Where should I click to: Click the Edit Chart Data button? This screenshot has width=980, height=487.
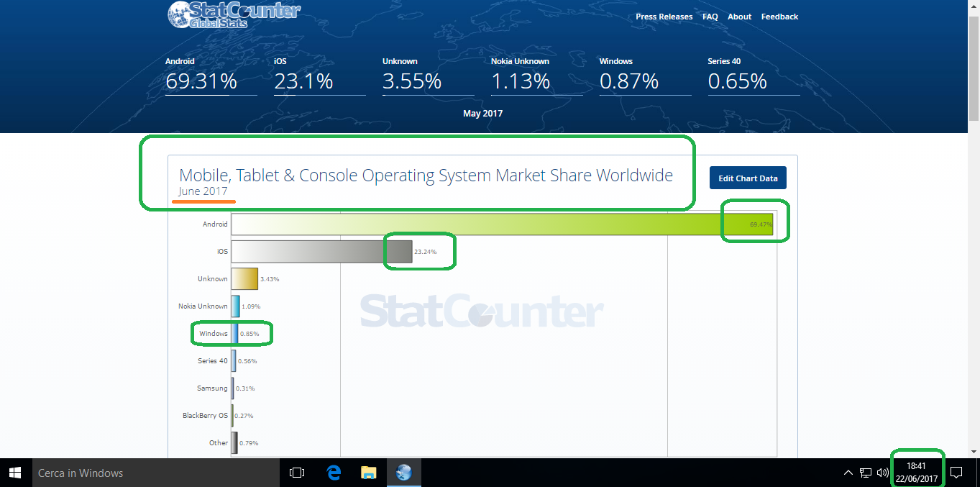tap(748, 178)
